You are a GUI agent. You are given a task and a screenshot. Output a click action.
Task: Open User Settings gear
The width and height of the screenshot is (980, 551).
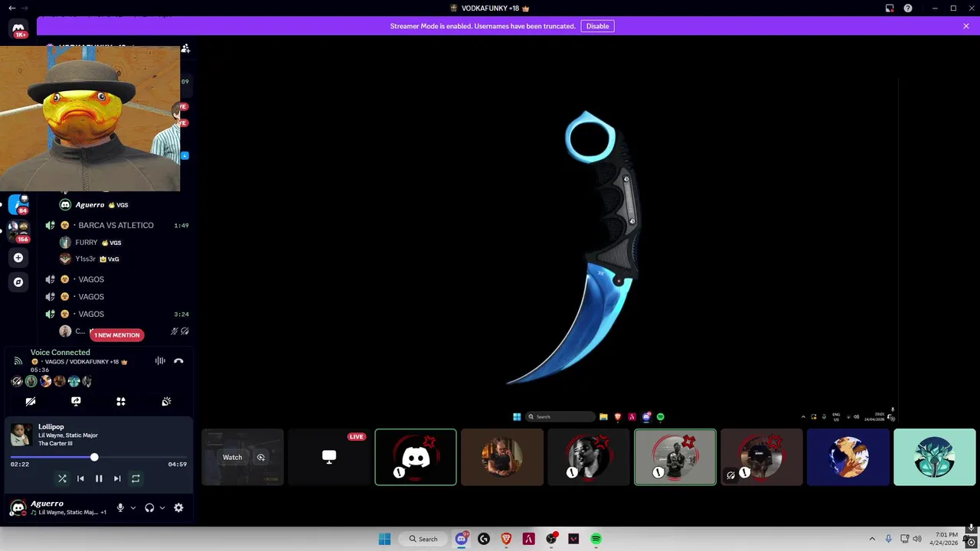click(178, 507)
